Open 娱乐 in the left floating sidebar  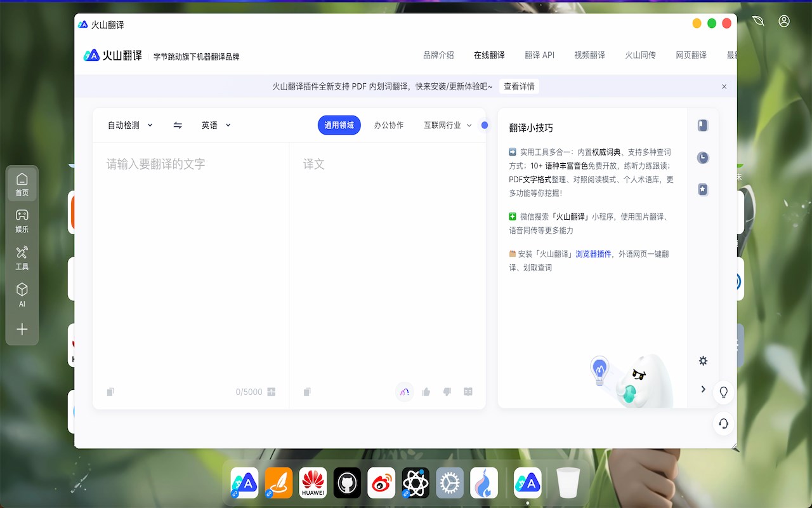pos(22,221)
